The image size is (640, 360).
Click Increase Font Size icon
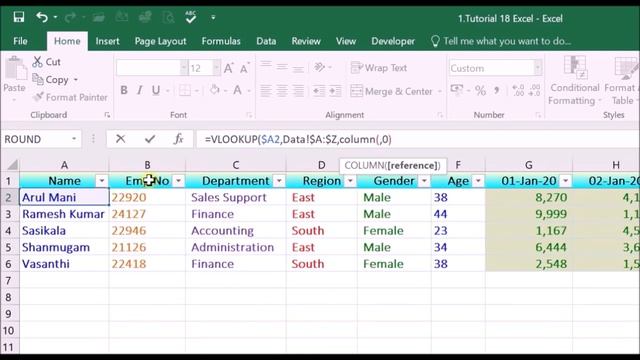click(229, 68)
